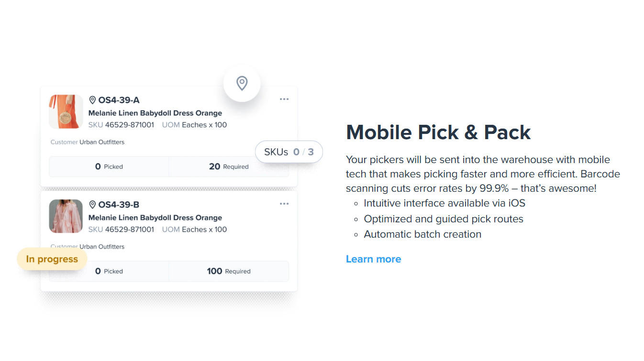Click the Learn more link
644x361 pixels.
(x=374, y=259)
